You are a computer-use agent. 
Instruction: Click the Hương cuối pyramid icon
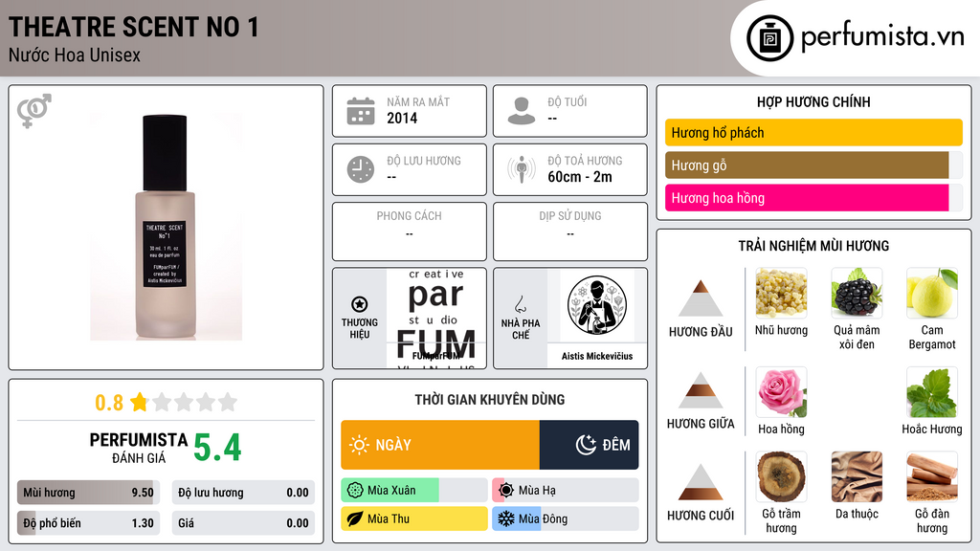pyautogui.click(x=701, y=482)
